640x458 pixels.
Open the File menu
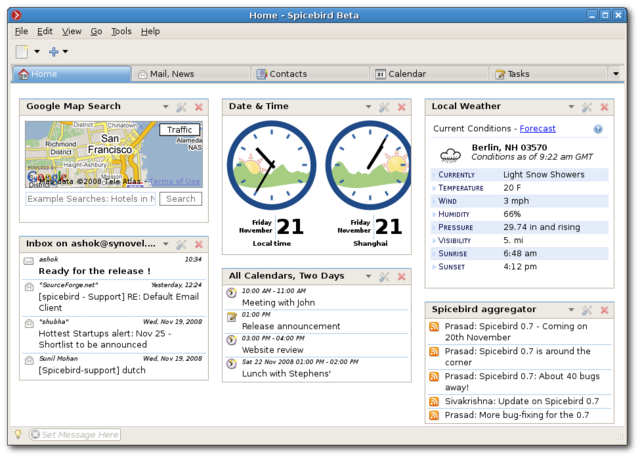(x=21, y=31)
